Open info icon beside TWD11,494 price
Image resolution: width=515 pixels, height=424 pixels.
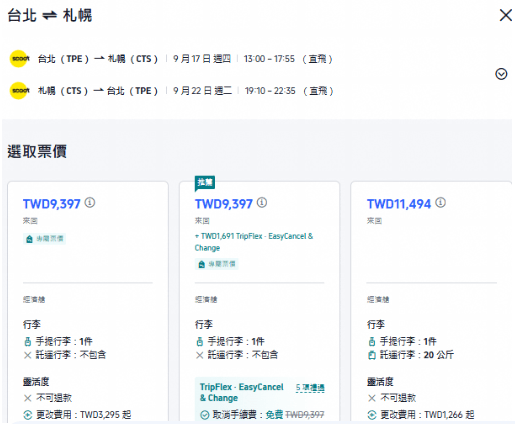click(440, 203)
